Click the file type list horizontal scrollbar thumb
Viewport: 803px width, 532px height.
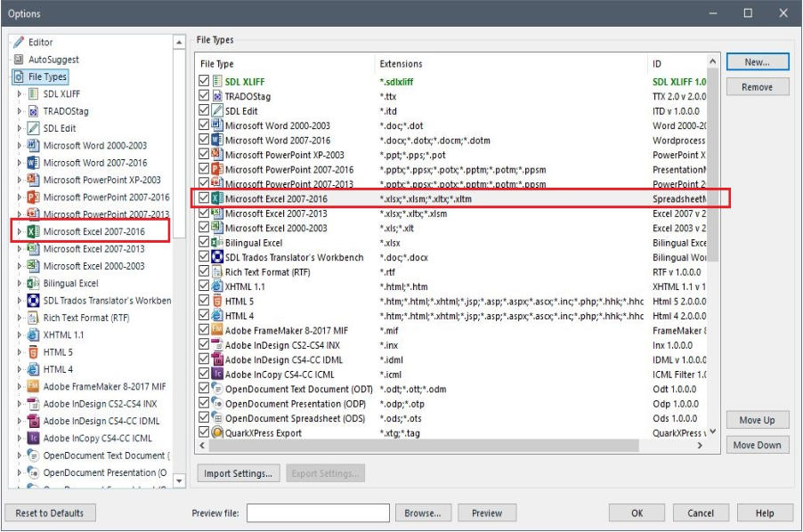pos(424,446)
